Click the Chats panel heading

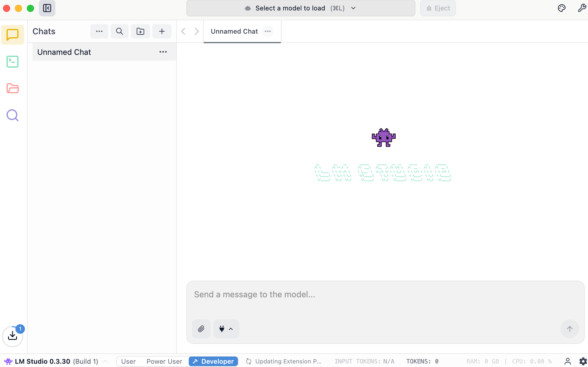[x=44, y=31]
